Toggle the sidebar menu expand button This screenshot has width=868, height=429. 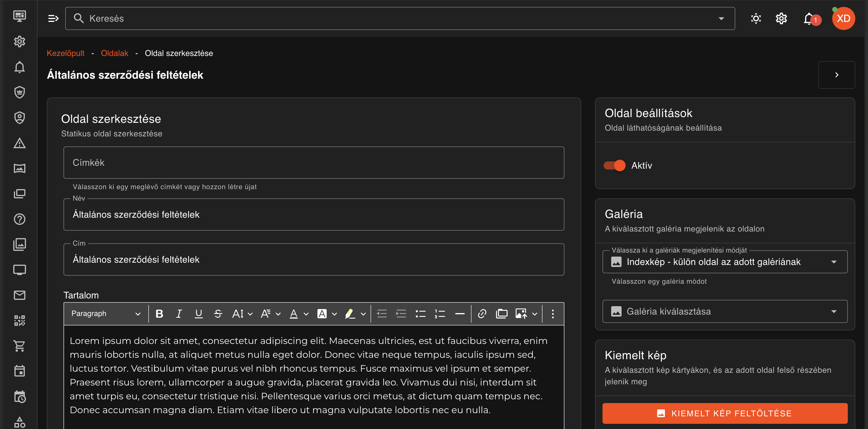[53, 18]
